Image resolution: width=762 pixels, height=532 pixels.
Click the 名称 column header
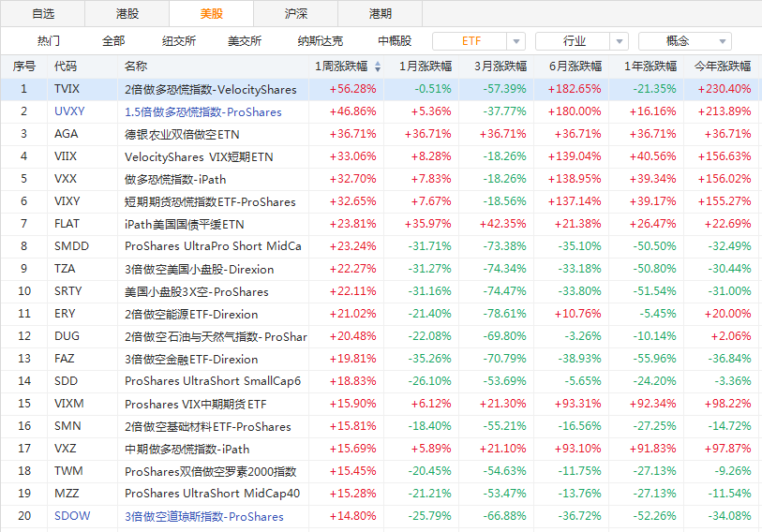(136, 66)
